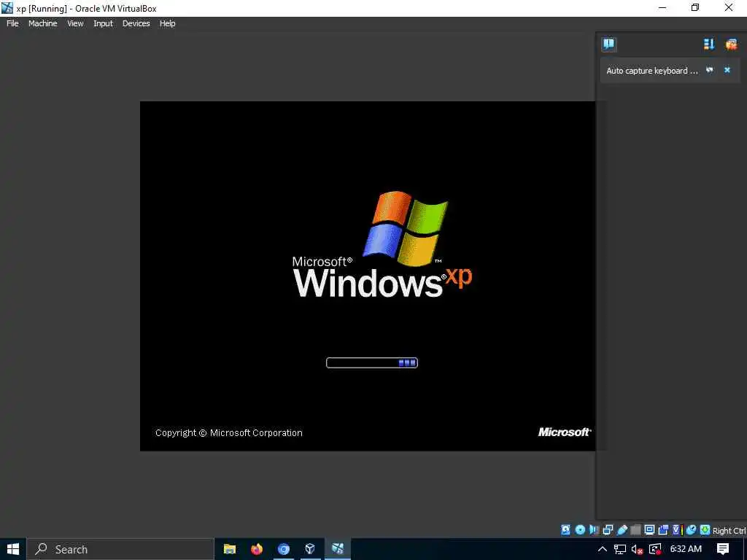Click the Windows XP boot progress bar
This screenshot has height=560, width=747.
371,363
